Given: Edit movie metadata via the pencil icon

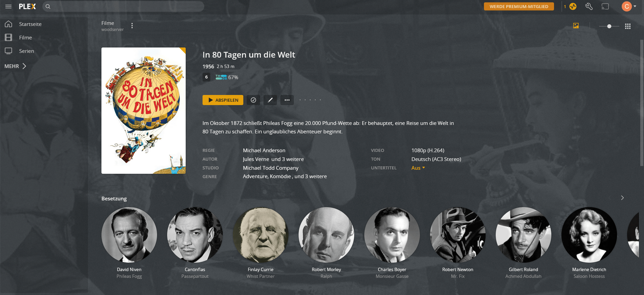Looking at the screenshot, I should pos(270,100).
